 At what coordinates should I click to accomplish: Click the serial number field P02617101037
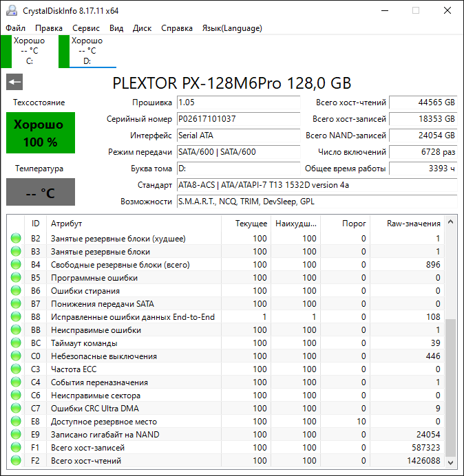[238, 119]
